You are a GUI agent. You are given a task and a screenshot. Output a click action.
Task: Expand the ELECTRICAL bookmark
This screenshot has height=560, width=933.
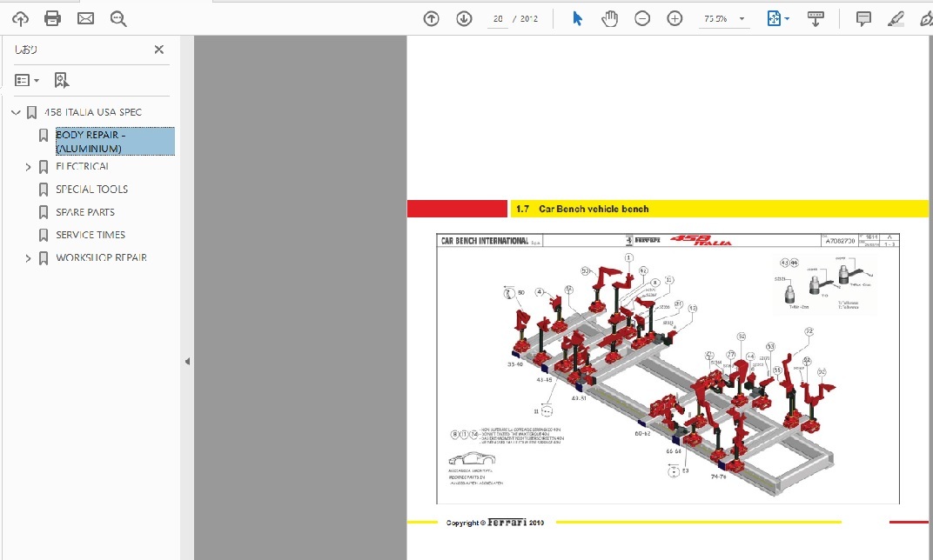(28, 167)
